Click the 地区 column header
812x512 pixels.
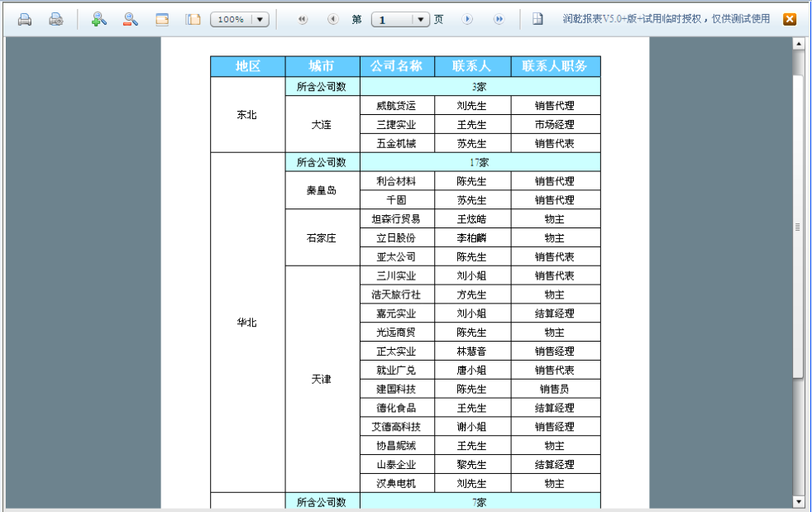coord(248,66)
